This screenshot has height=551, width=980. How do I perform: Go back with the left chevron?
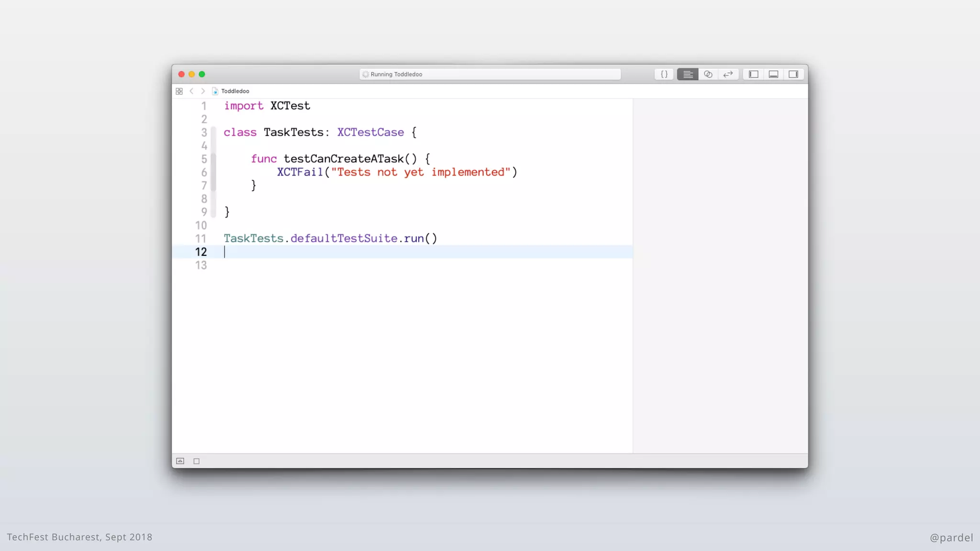[x=192, y=91]
